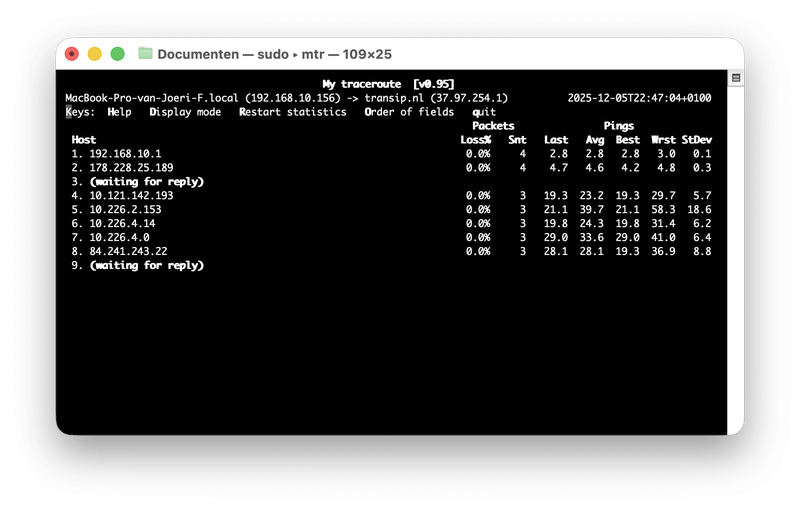Click the "Wrst" column header

pos(663,140)
